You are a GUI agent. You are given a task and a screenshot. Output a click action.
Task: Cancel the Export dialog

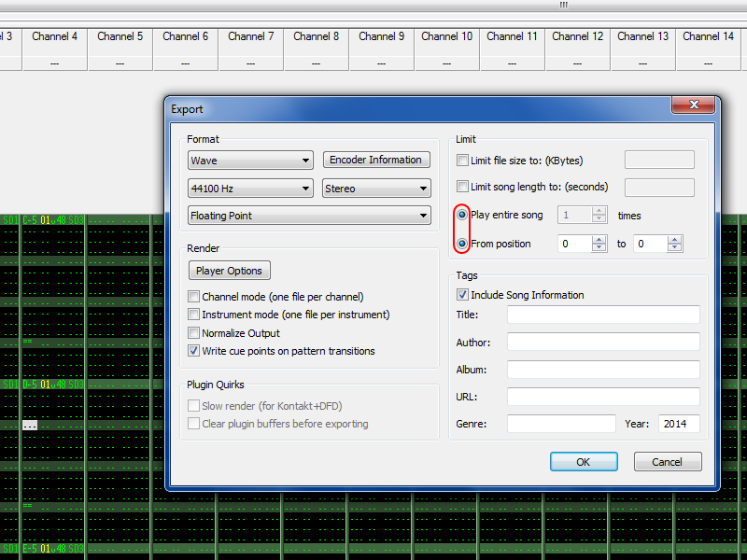point(668,462)
